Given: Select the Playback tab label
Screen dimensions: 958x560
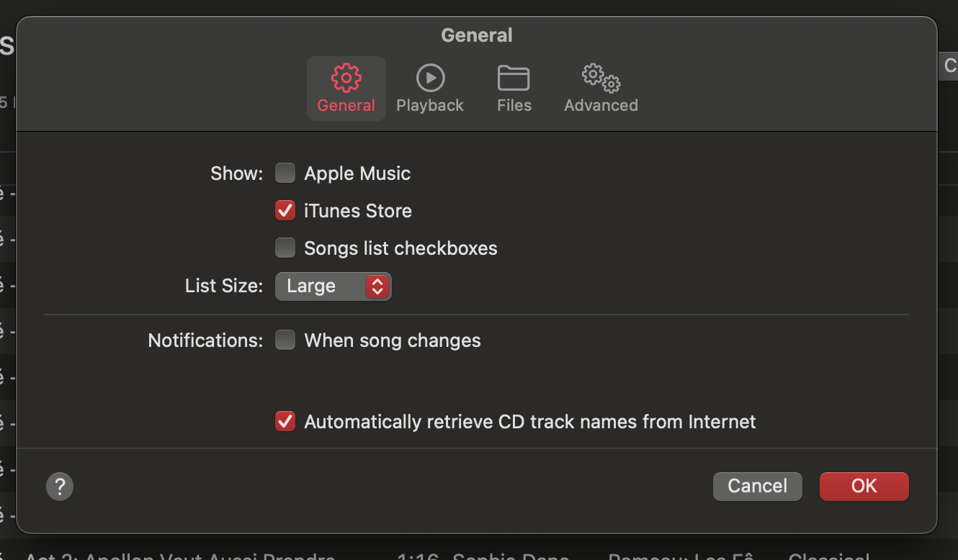Looking at the screenshot, I should click(x=430, y=106).
